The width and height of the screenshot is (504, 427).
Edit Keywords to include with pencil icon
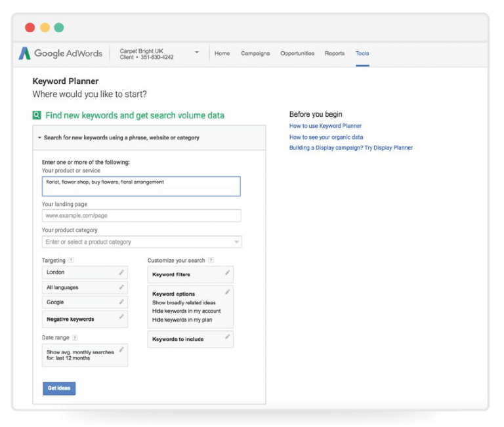click(x=228, y=336)
